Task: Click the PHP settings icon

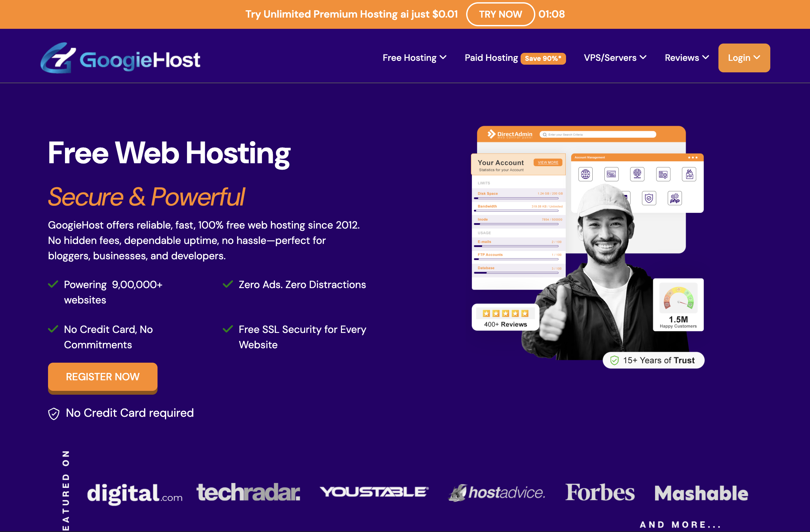Action: point(675,198)
